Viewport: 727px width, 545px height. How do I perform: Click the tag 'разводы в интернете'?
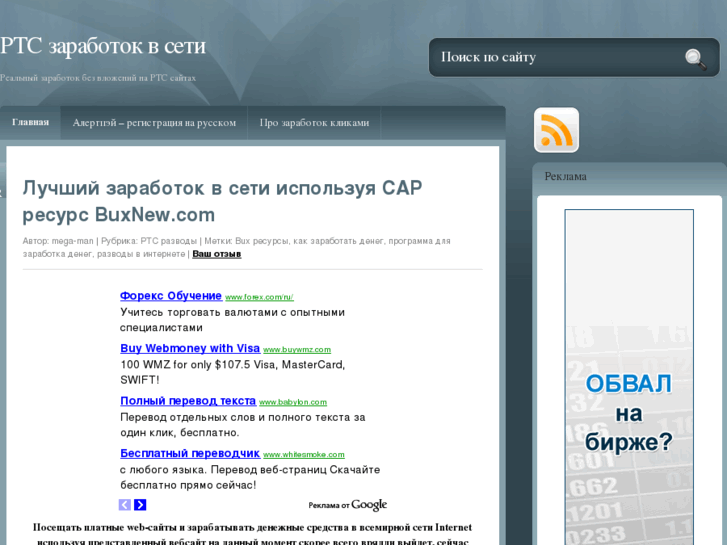(141, 254)
